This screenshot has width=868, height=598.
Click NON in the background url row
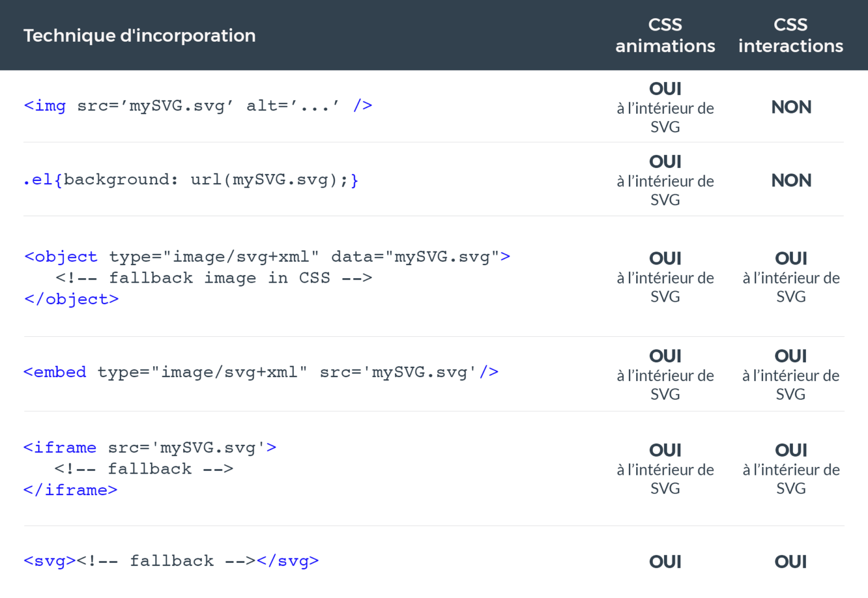[791, 180]
